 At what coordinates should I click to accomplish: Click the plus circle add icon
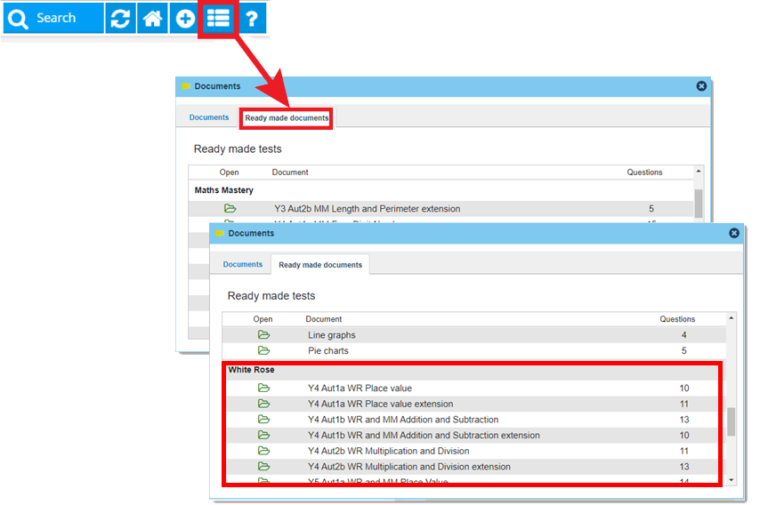pyautogui.click(x=185, y=19)
